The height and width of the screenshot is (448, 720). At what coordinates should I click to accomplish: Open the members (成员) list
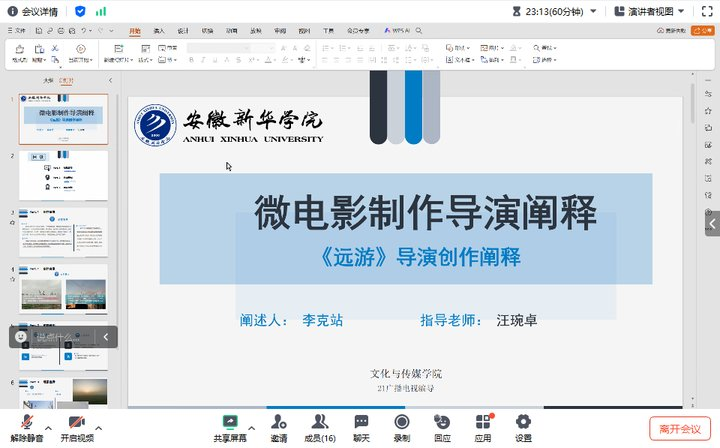pyautogui.click(x=319, y=423)
